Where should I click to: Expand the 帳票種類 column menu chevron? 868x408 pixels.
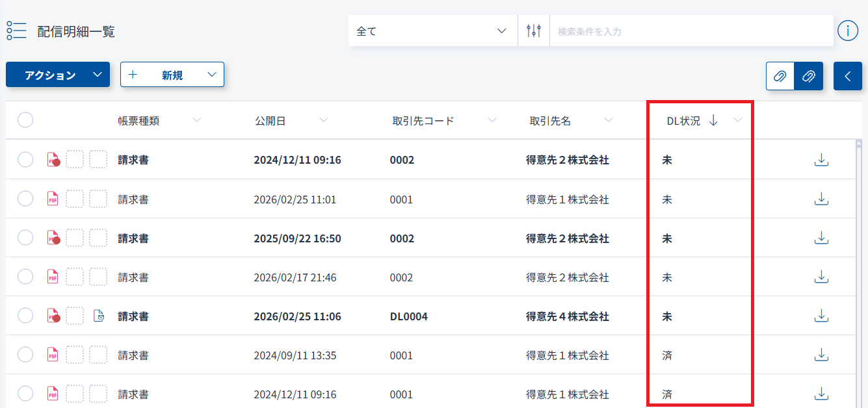click(197, 120)
